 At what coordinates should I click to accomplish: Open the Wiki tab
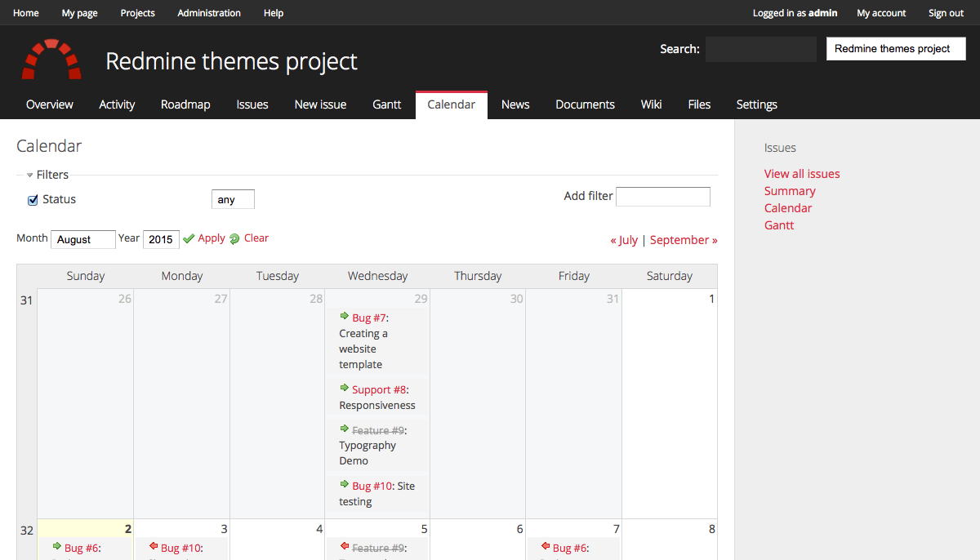point(651,104)
